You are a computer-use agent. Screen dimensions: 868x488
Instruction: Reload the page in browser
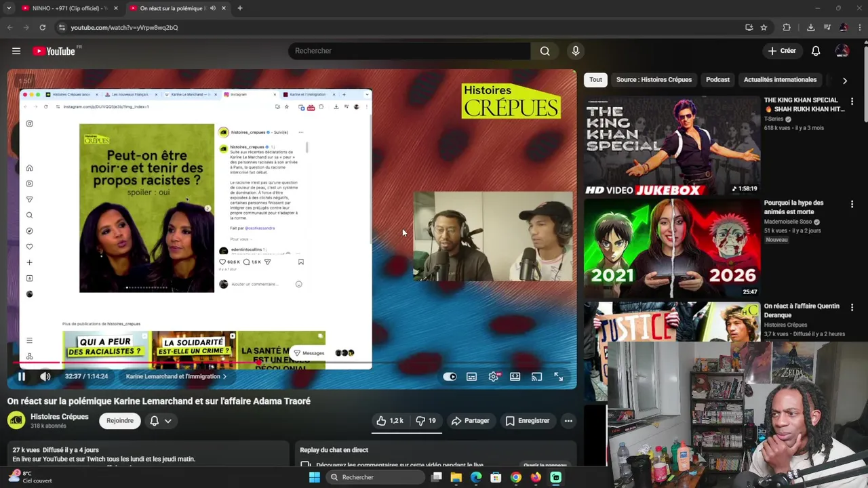pos(42,27)
